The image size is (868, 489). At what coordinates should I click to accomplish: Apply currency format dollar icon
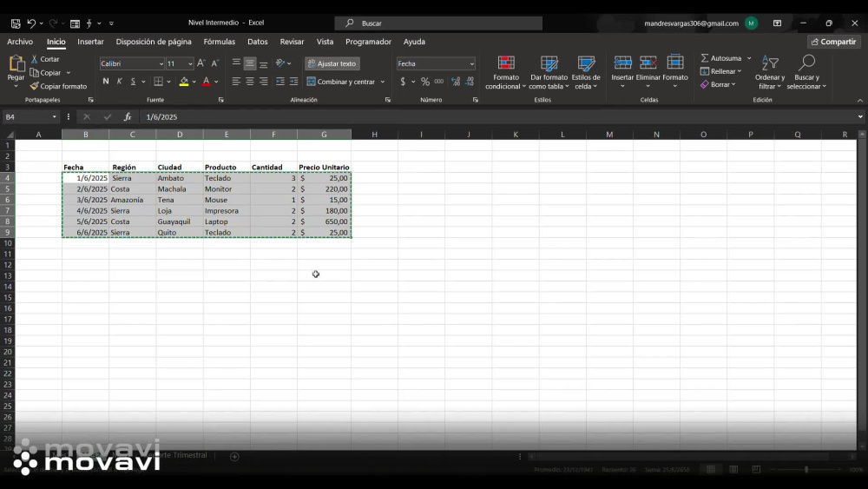[403, 82]
